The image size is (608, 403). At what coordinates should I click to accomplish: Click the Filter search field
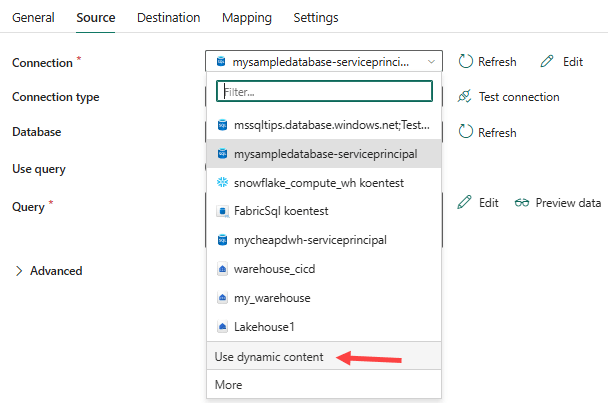click(x=324, y=92)
